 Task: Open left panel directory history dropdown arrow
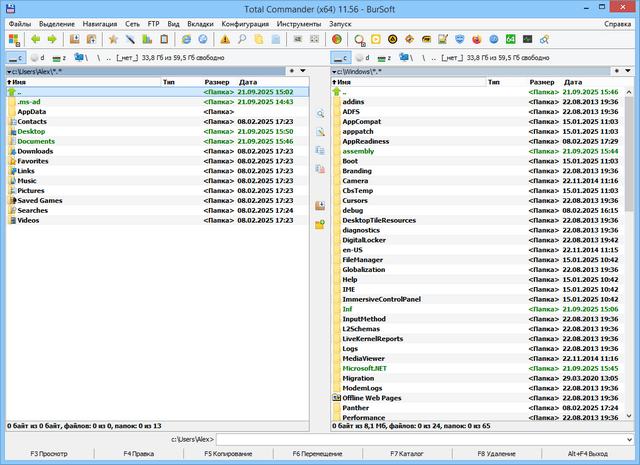[x=304, y=71]
